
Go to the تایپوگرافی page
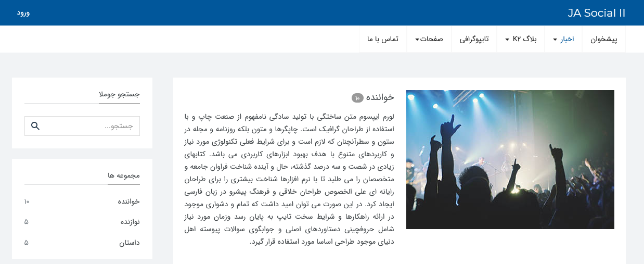pos(474,39)
